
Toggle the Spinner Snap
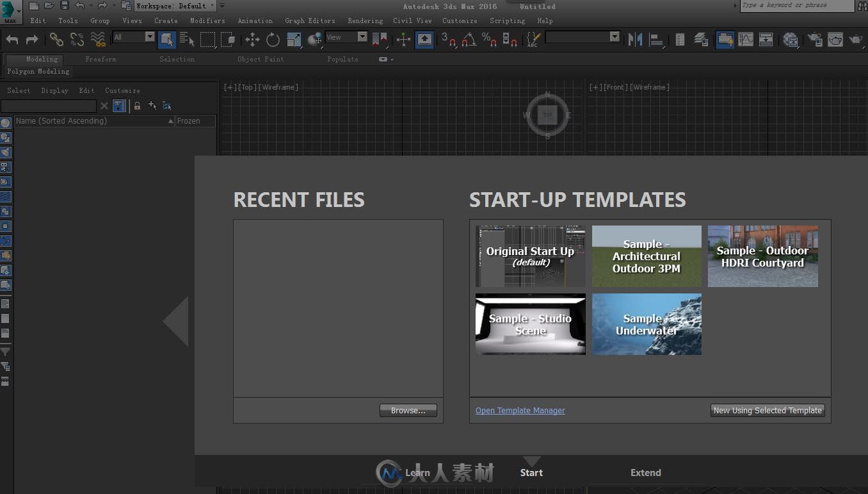(x=510, y=40)
